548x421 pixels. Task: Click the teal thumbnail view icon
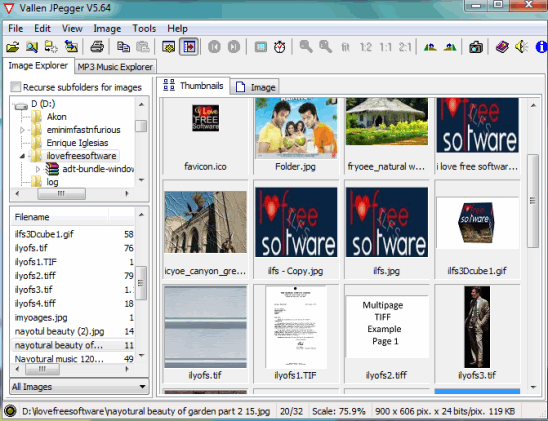pos(261,47)
